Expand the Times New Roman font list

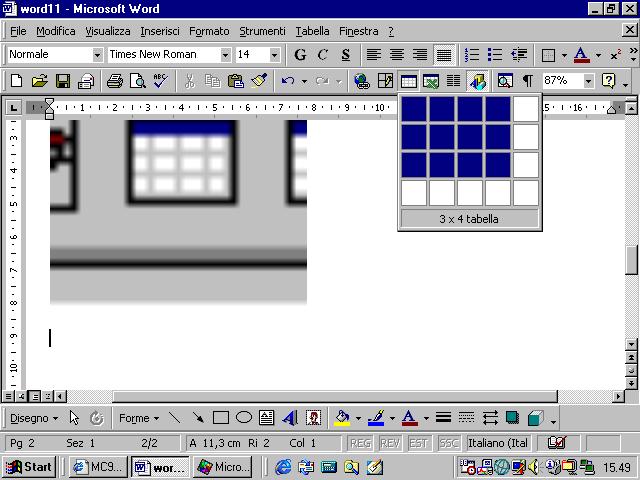tap(225, 55)
